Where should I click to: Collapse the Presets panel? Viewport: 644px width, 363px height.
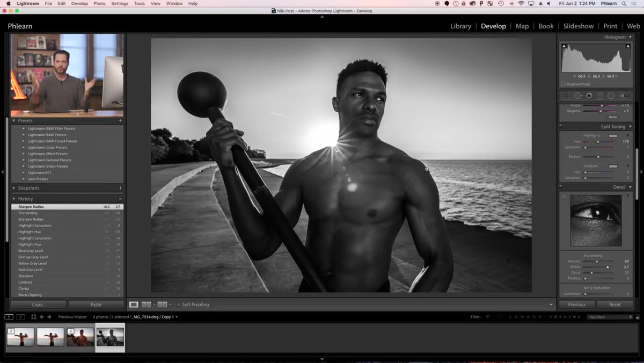coord(14,121)
